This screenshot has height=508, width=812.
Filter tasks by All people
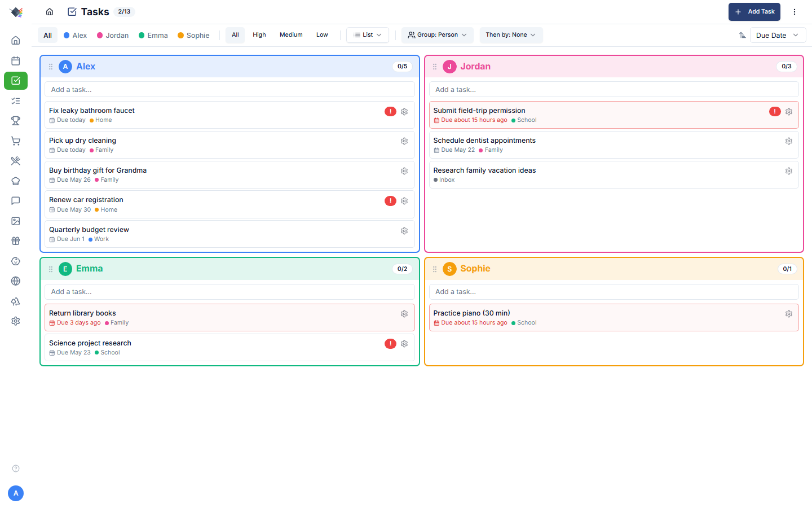48,35
